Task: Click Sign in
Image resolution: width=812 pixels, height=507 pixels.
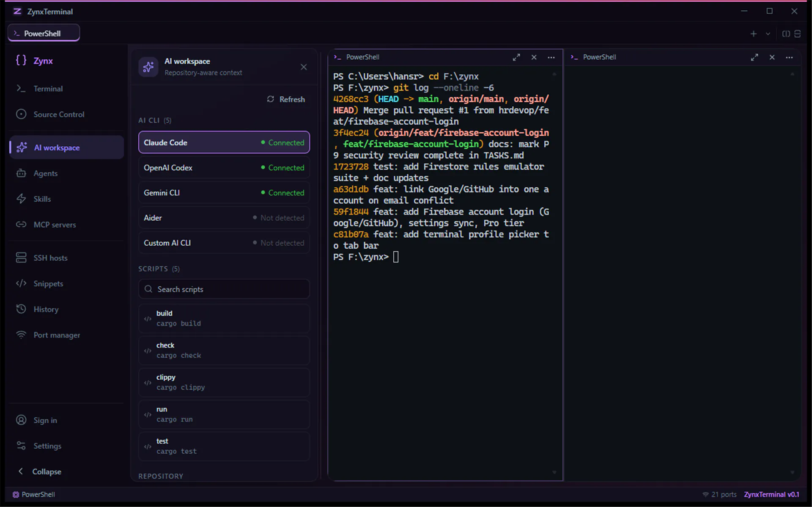Action: pyautogui.click(x=66, y=420)
